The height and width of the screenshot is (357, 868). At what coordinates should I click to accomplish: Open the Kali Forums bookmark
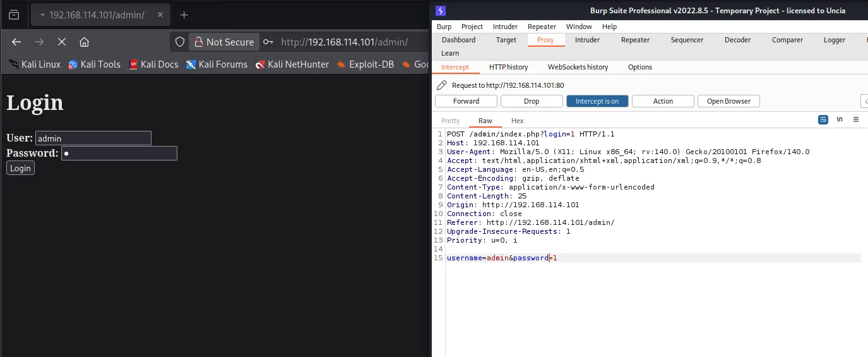pos(217,64)
